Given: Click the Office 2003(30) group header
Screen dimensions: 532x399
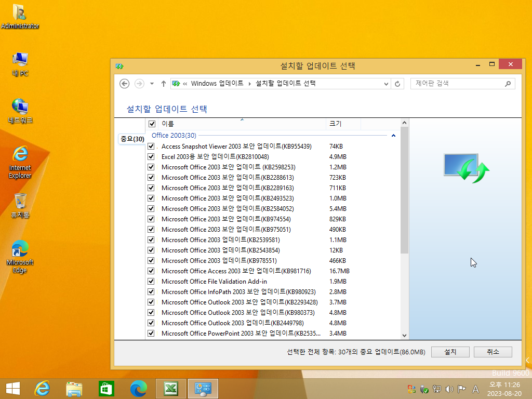Looking at the screenshot, I should [x=174, y=136].
